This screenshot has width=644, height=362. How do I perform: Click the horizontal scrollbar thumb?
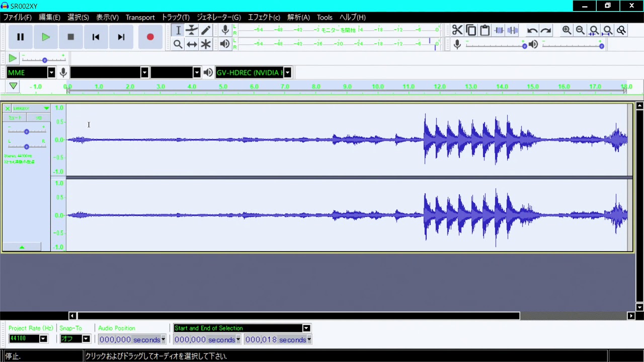pyautogui.click(x=298, y=316)
